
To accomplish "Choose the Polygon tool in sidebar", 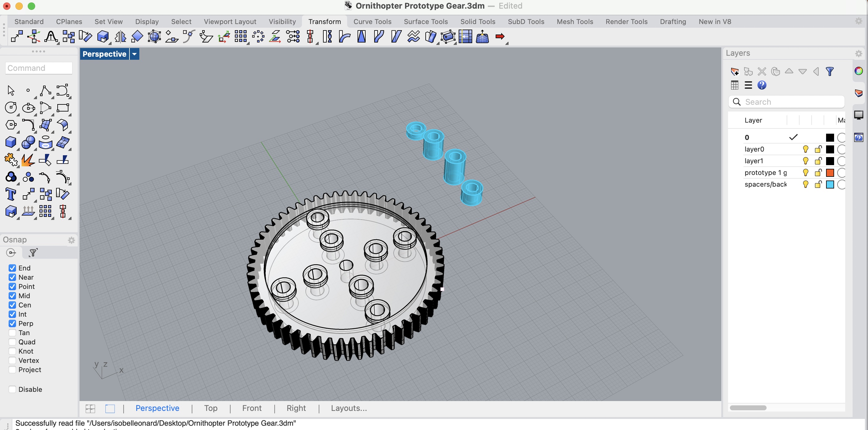I will tap(11, 125).
